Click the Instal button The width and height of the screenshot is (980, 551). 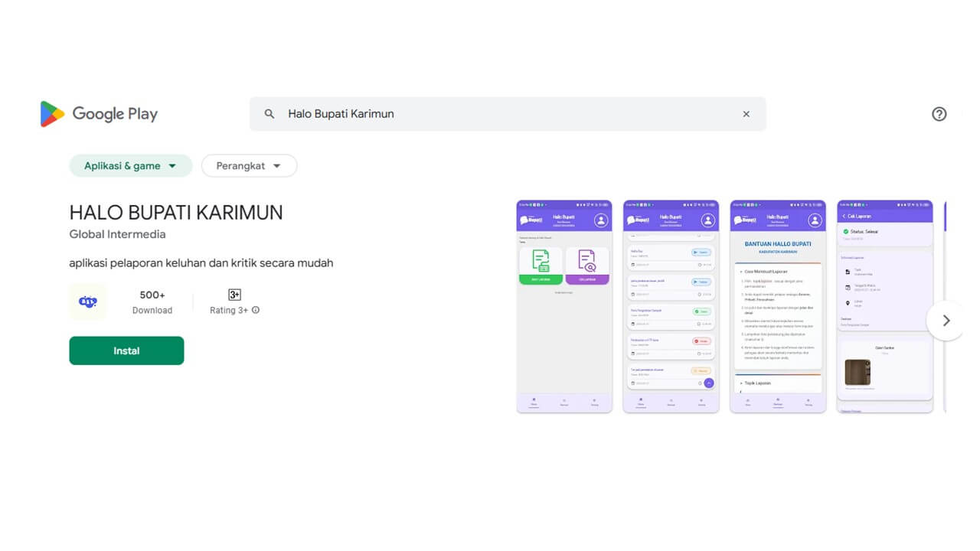click(x=126, y=350)
